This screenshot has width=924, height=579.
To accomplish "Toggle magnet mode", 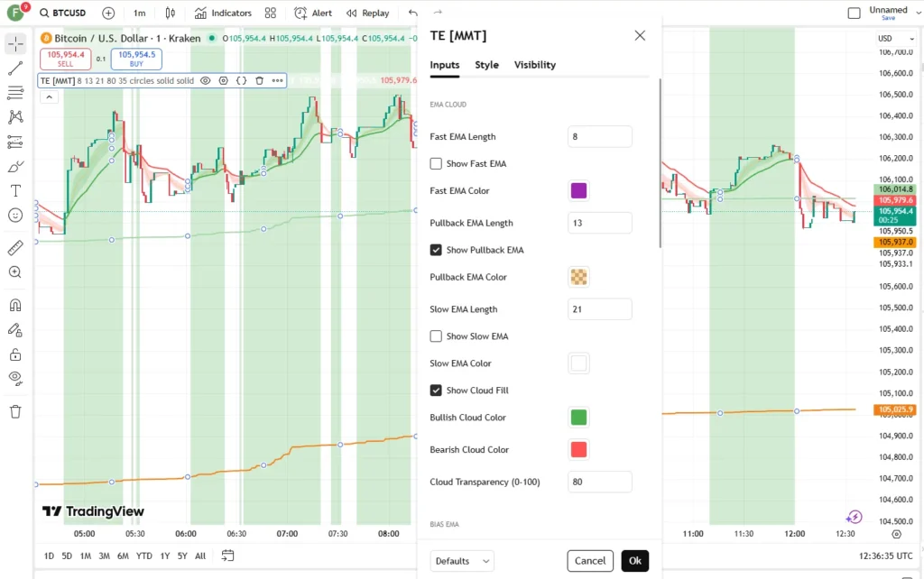I will (16, 305).
